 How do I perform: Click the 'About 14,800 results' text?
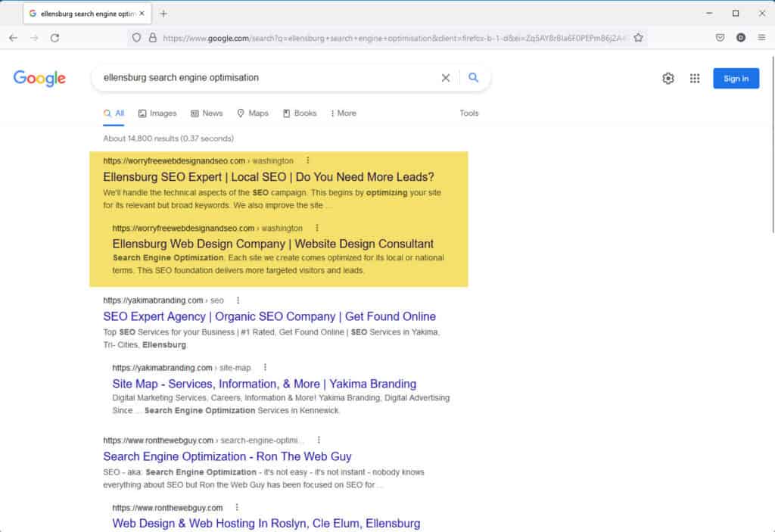168,138
